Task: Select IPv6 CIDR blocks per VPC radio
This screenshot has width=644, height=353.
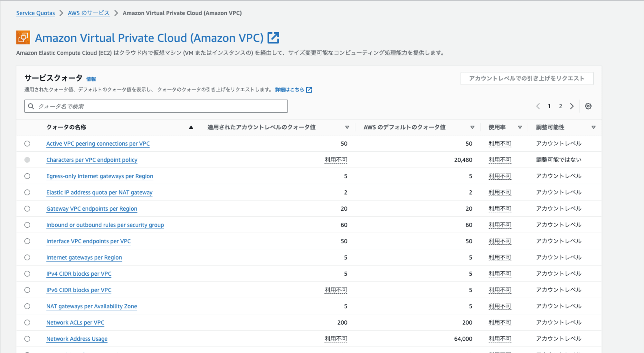Action: (x=27, y=290)
